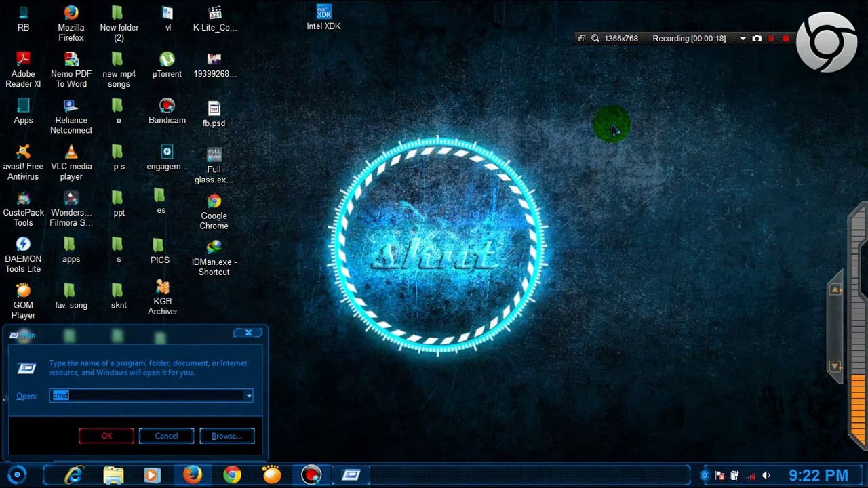The width and height of the screenshot is (868, 488).
Task: Stop the Bandicam recording
Action: click(x=785, y=39)
